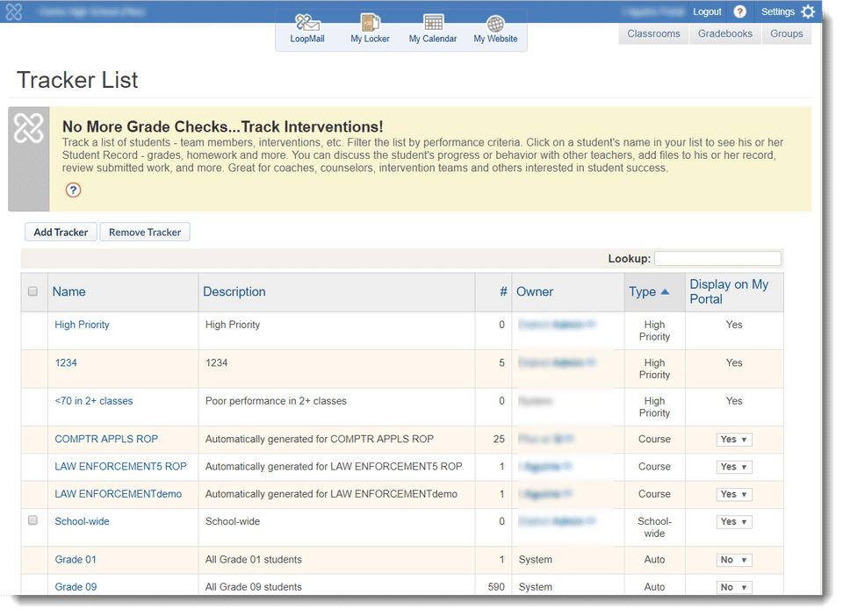
Task: Open portal dropdown for LAW ENFORCEMENTdemo
Action: (734, 495)
